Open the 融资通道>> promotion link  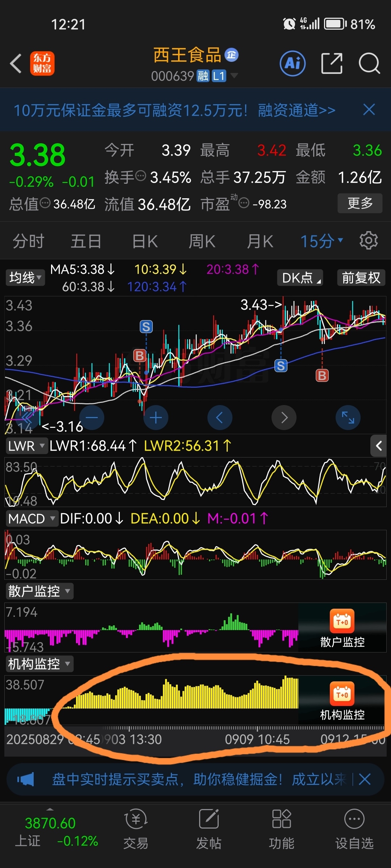[x=297, y=110]
